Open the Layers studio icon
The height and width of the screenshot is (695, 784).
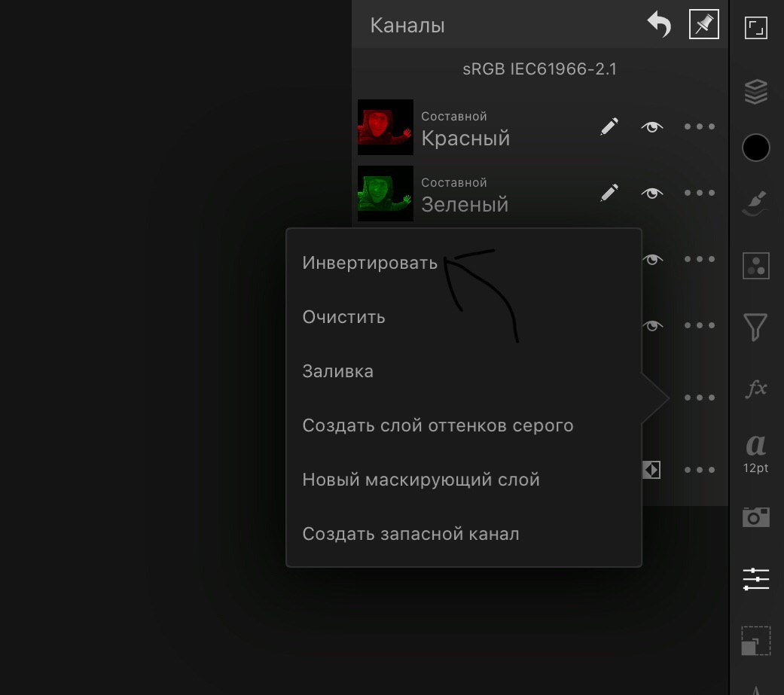755,92
